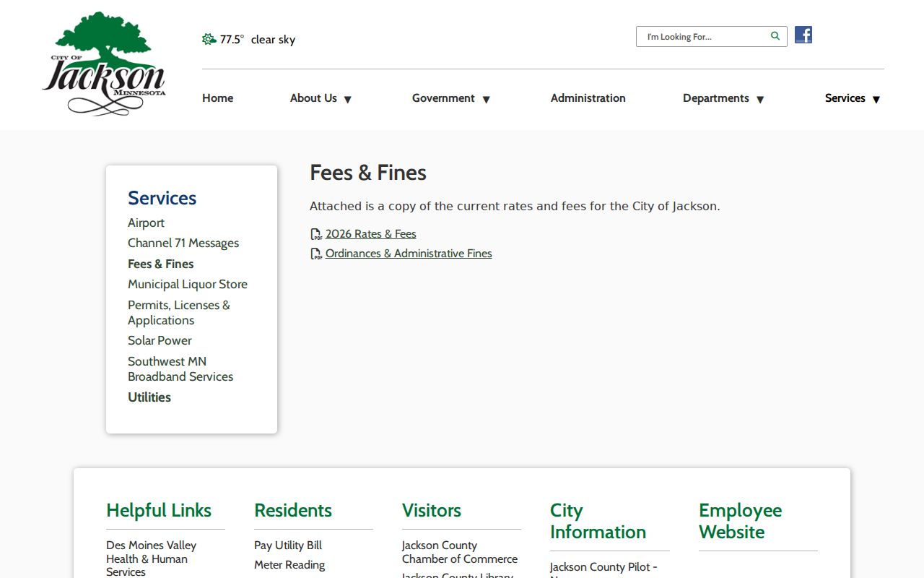Open the Government menu label
Screen dimensions: 924x578
click(x=443, y=98)
